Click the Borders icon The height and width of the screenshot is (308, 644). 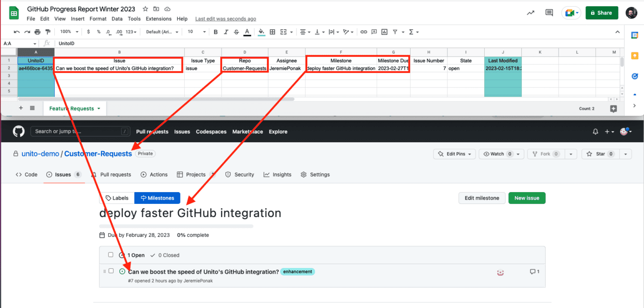click(272, 32)
